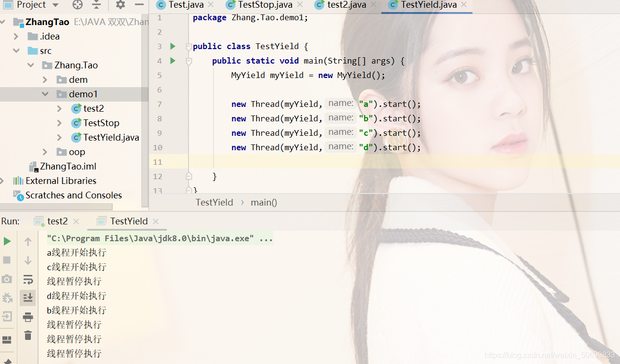Screen dimensions: 620x364
Task: Close the test2 run tab
Action: coord(76,221)
